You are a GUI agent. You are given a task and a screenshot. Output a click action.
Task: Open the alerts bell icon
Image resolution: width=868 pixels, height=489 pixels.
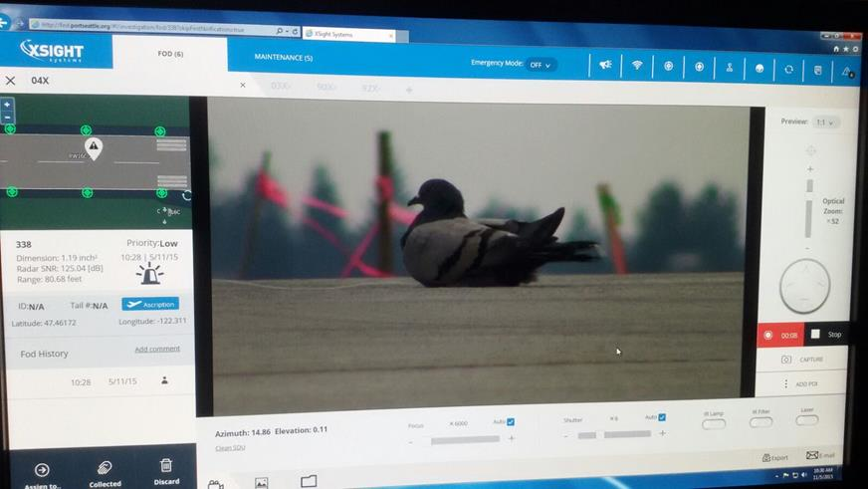tap(846, 72)
